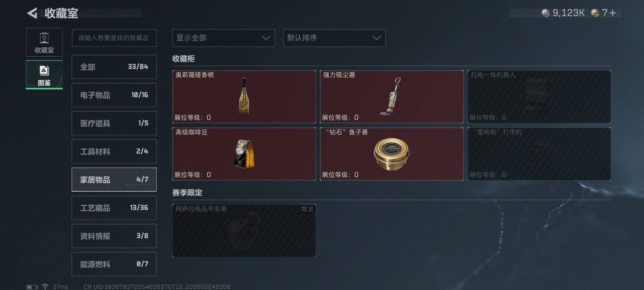Select the locked 阿萨拉极品平安果 limited item
The width and height of the screenshot is (644, 290).
(x=244, y=231)
